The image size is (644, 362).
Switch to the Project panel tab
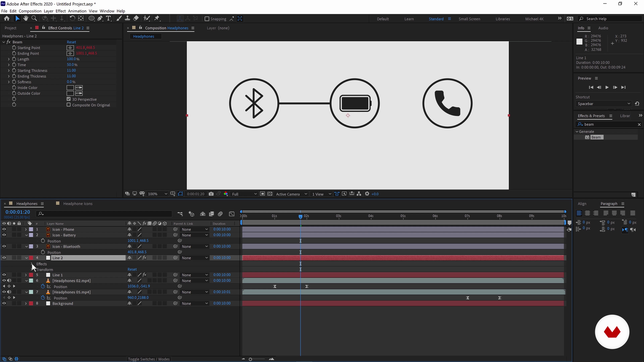(11, 28)
